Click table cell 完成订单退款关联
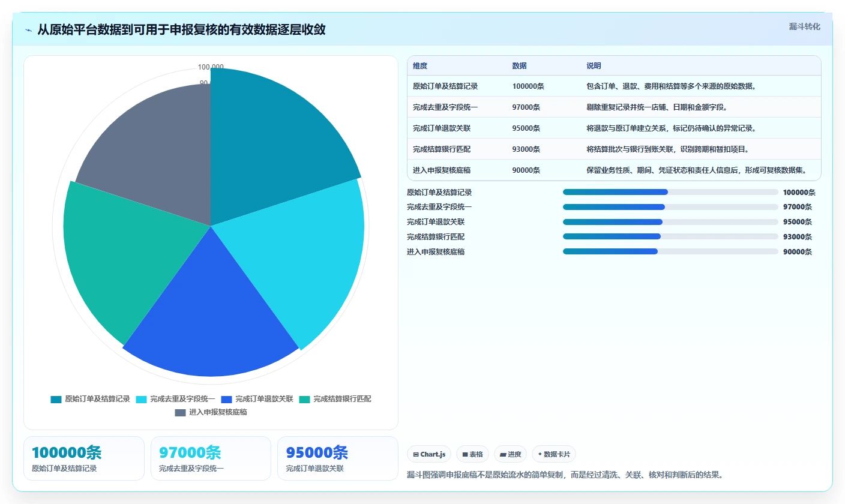Screen dimensions: 845x504 click(442, 128)
